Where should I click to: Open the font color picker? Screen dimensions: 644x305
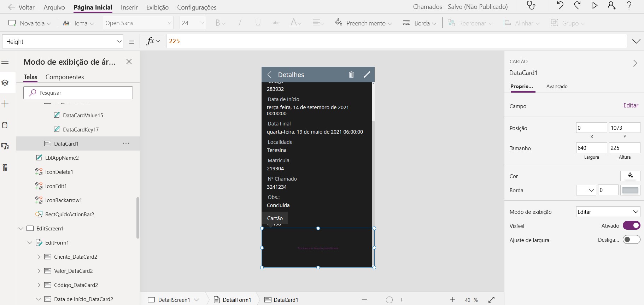click(x=295, y=23)
